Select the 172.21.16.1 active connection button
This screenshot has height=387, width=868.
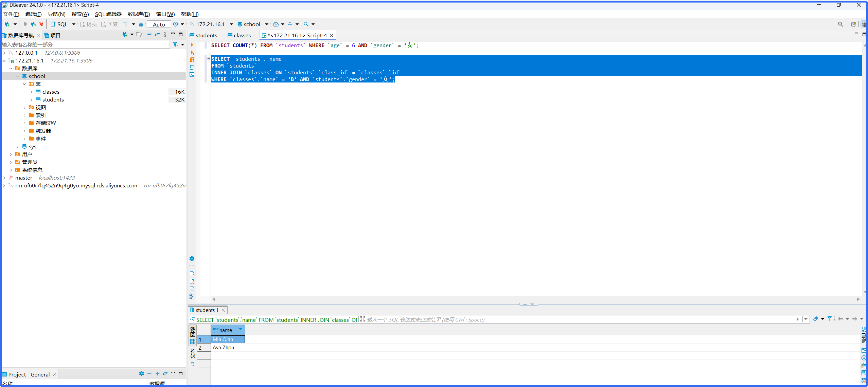(x=211, y=24)
